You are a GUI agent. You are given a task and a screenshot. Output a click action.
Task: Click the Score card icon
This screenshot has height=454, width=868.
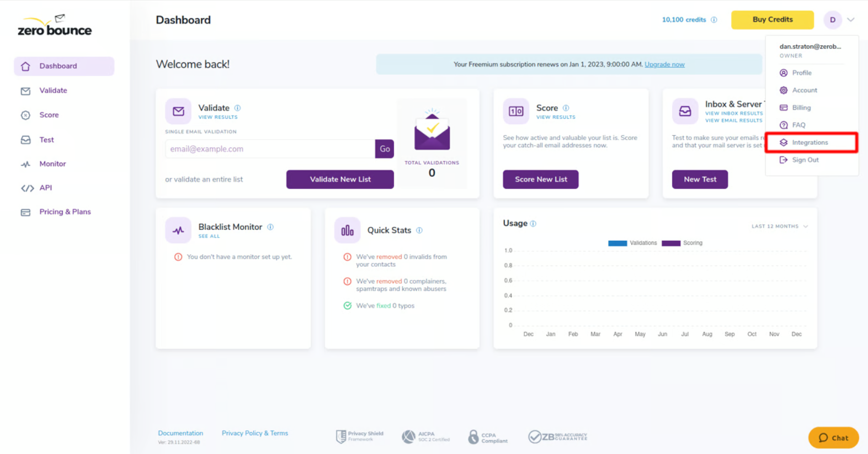coord(516,111)
